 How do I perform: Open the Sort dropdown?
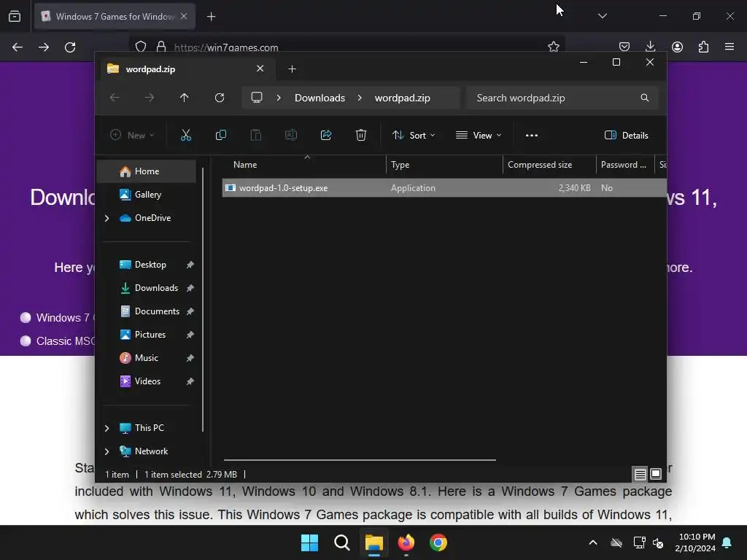414,135
